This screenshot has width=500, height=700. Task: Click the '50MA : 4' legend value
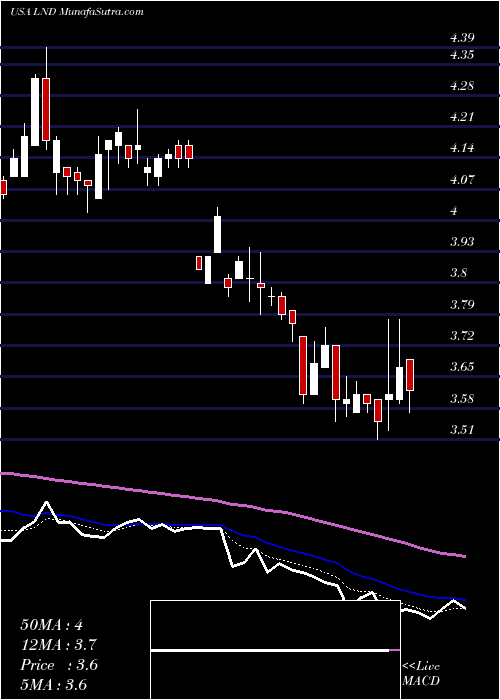(51, 625)
